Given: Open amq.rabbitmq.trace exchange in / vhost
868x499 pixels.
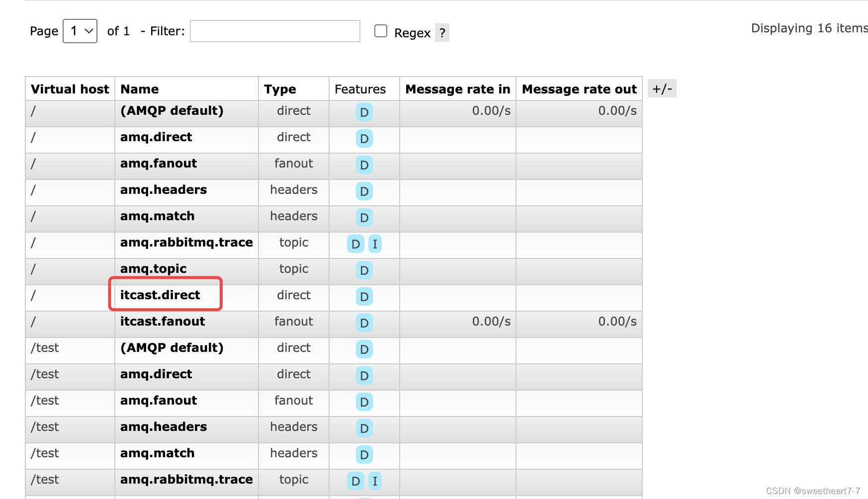Looking at the screenshot, I should pyautogui.click(x=186, y=242).
